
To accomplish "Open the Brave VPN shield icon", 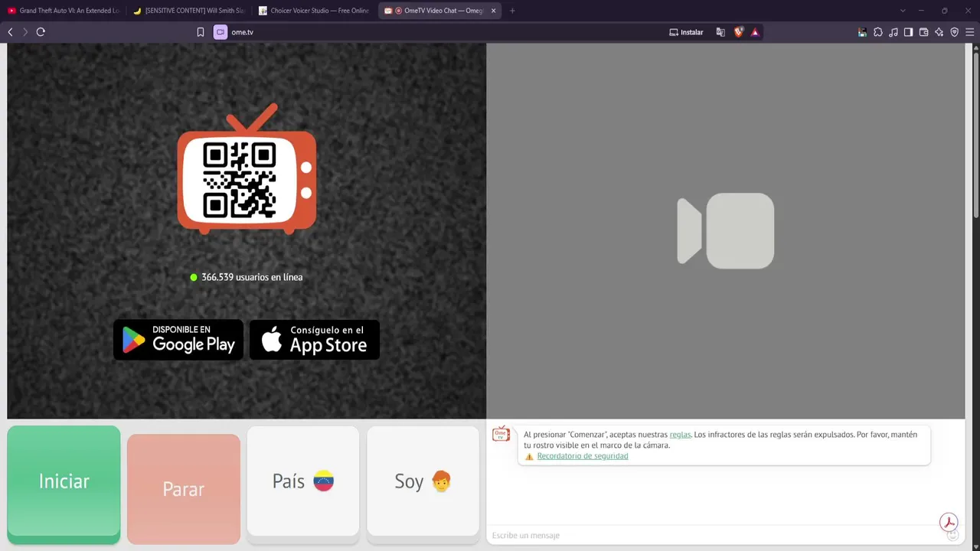I will point(954,32).
